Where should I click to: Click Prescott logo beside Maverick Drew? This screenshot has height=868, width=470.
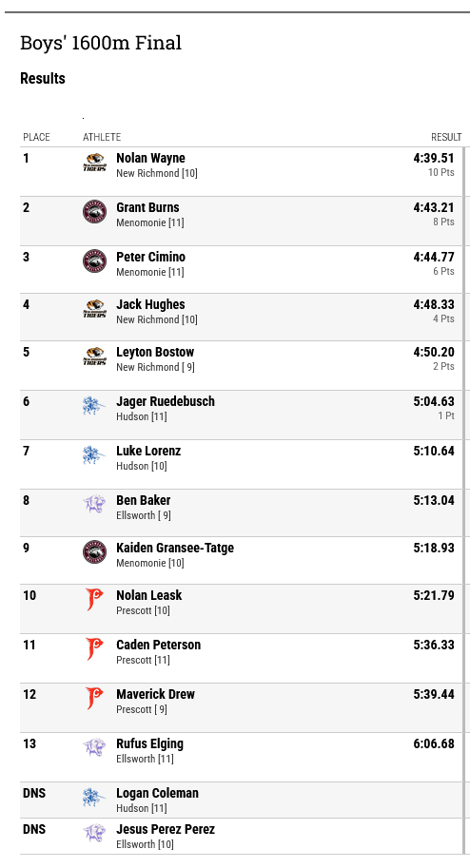click(94, 699)
